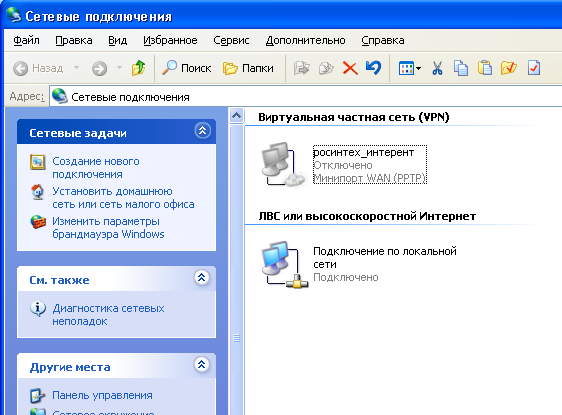Screen dimensions: 562x415
Task: Open Панель управления link
Action: click(x=103, y=395)
